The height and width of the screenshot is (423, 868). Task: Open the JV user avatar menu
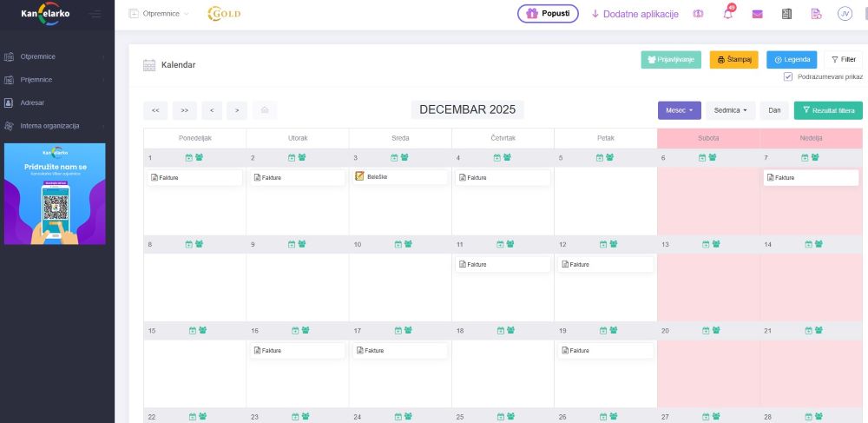coord(845,14)
